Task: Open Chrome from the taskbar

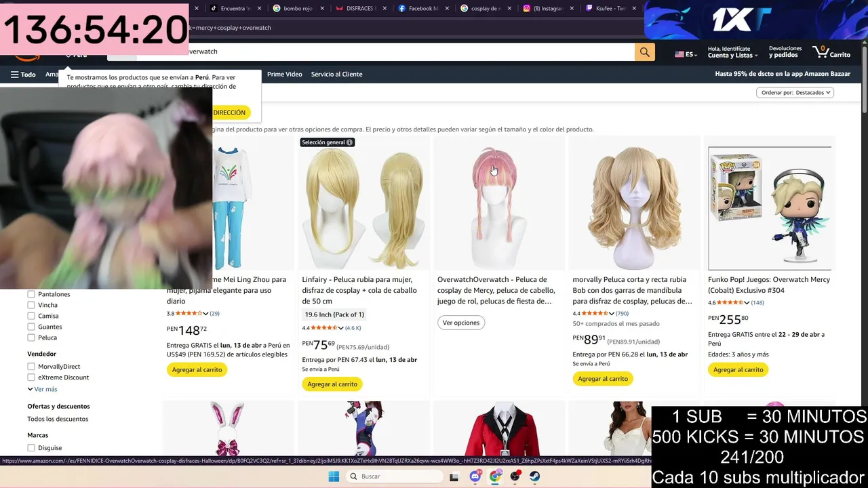Action: click(x=495, y=476)
